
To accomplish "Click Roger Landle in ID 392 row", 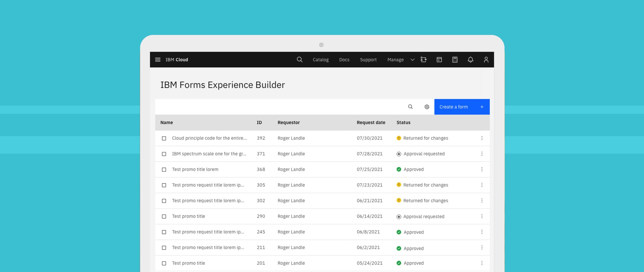I will (291, 138).
